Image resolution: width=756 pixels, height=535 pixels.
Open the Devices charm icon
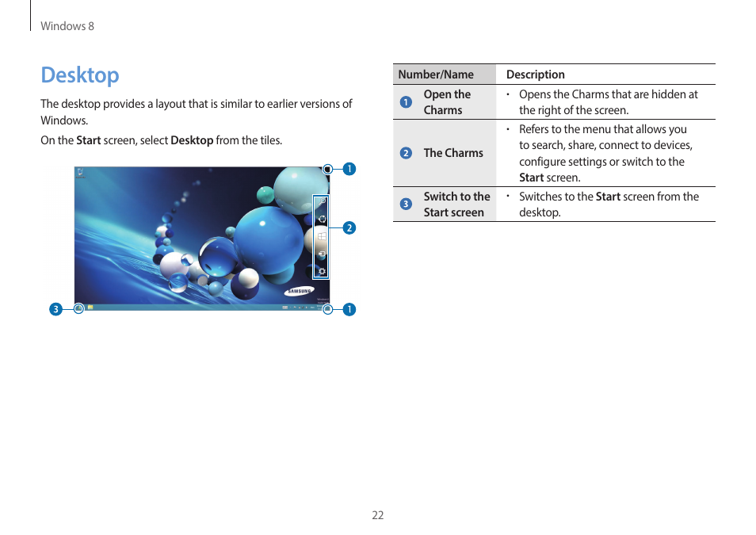[322, 254]
